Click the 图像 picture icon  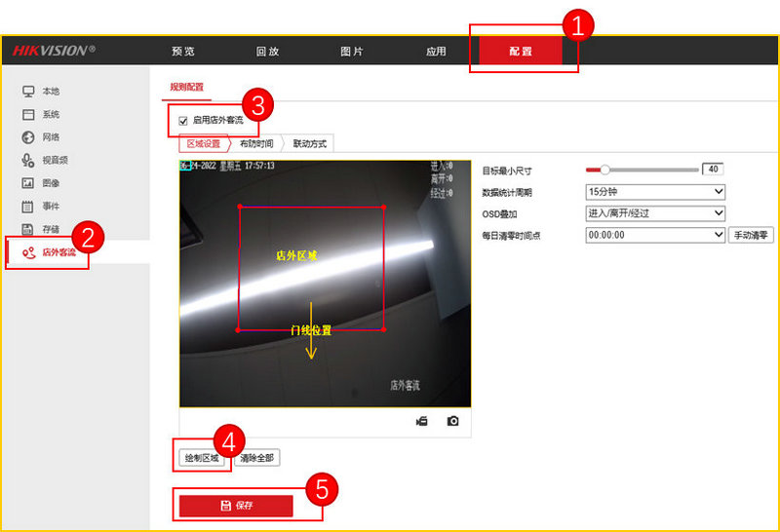tap(28, 183)
